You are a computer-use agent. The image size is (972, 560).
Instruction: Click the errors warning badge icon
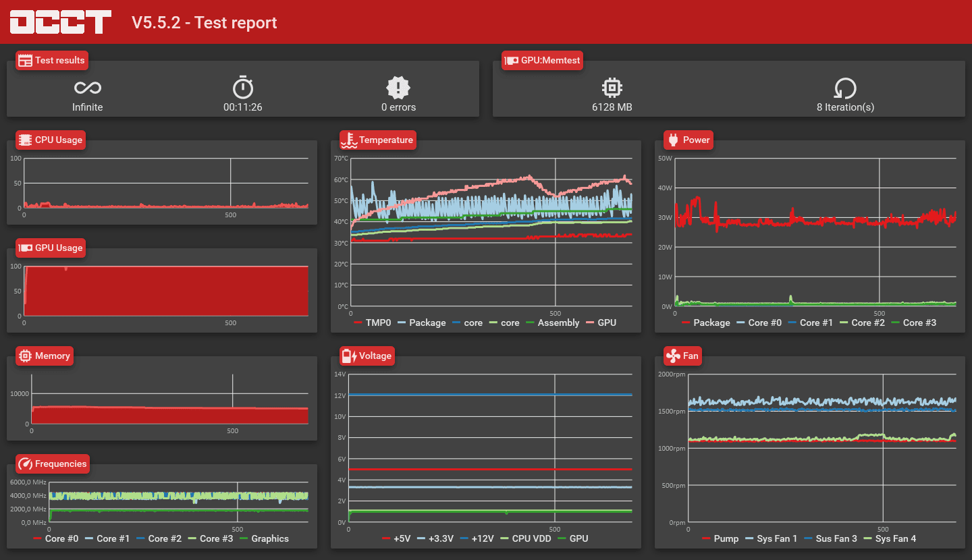(x=398, y=88)
